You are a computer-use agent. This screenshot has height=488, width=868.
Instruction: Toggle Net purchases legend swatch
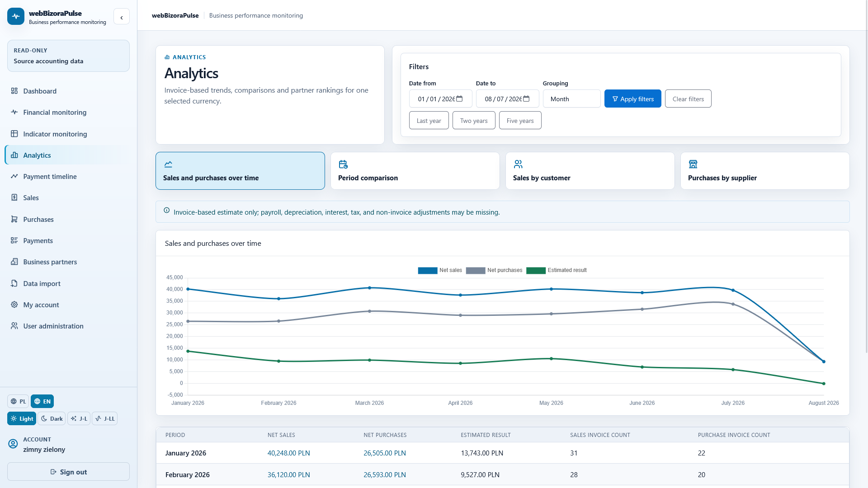tap(476, 270)
